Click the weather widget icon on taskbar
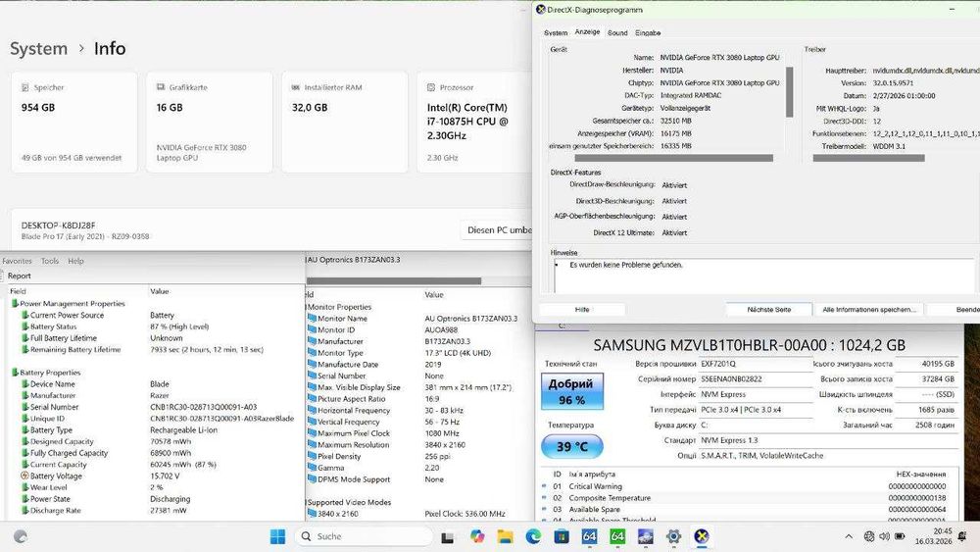980x552 pixels. [20, 536]
